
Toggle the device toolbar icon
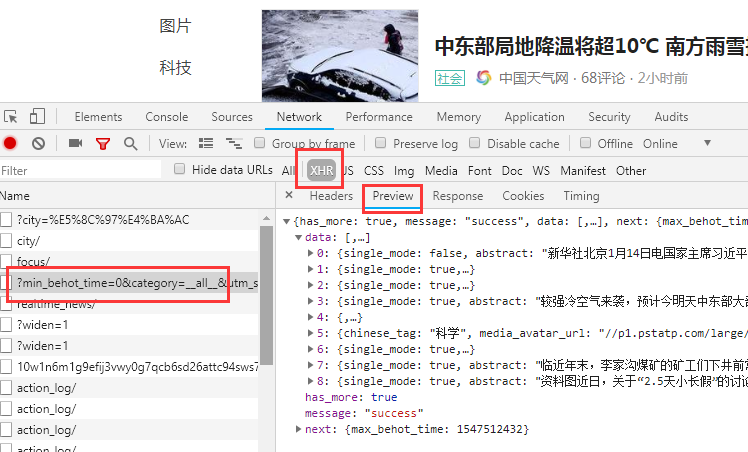pos(37,117)
